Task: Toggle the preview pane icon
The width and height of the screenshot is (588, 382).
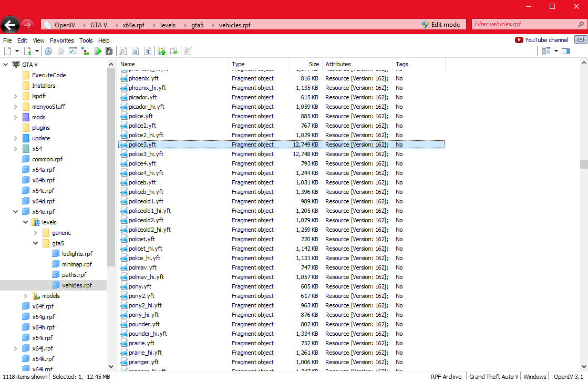Action: (x=566, y=51)
